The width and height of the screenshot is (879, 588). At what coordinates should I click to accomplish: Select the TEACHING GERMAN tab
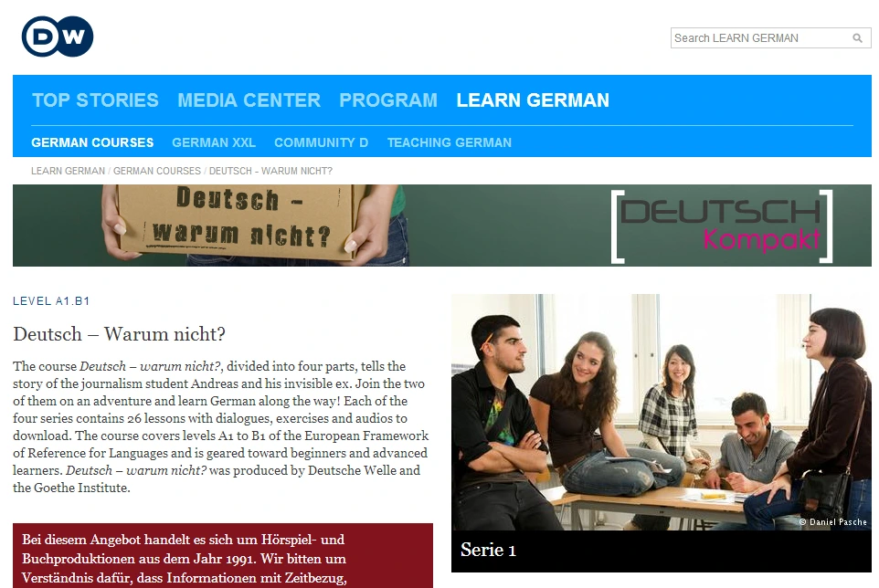(x=449, y=142)
